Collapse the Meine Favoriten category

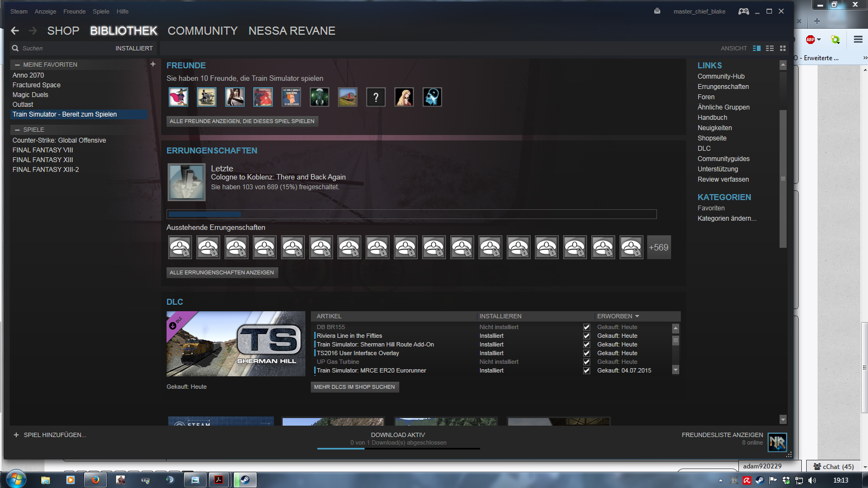17,65
